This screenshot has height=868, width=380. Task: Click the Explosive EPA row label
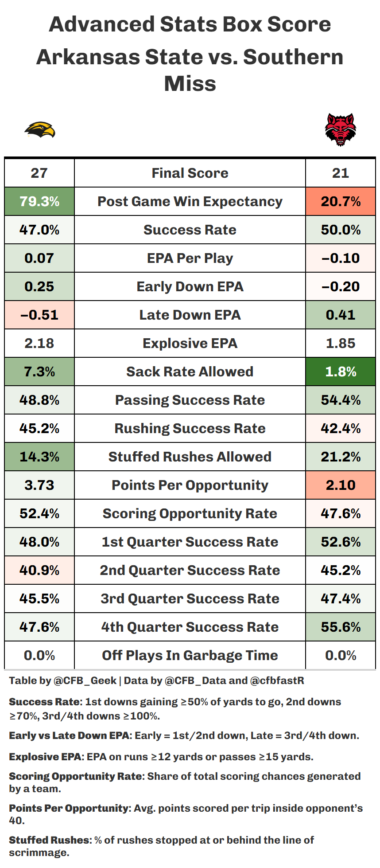pos(190,343)
